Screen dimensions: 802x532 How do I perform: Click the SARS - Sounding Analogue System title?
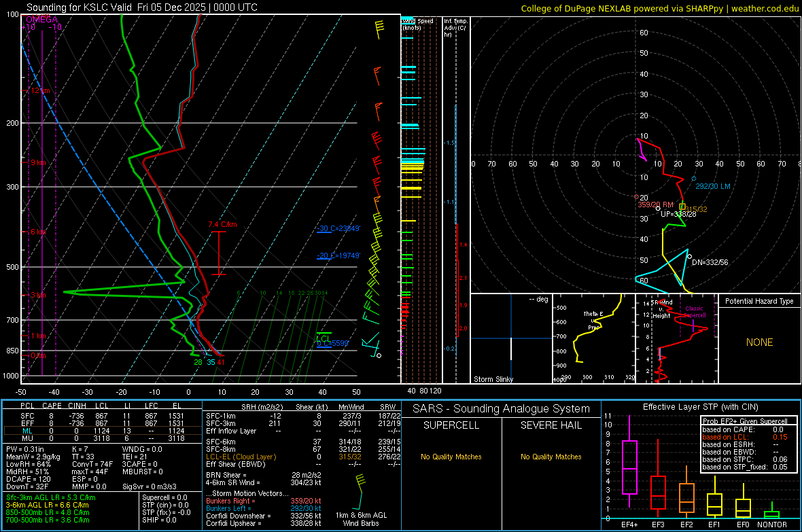pyautogui.click(x=502, y=409)
